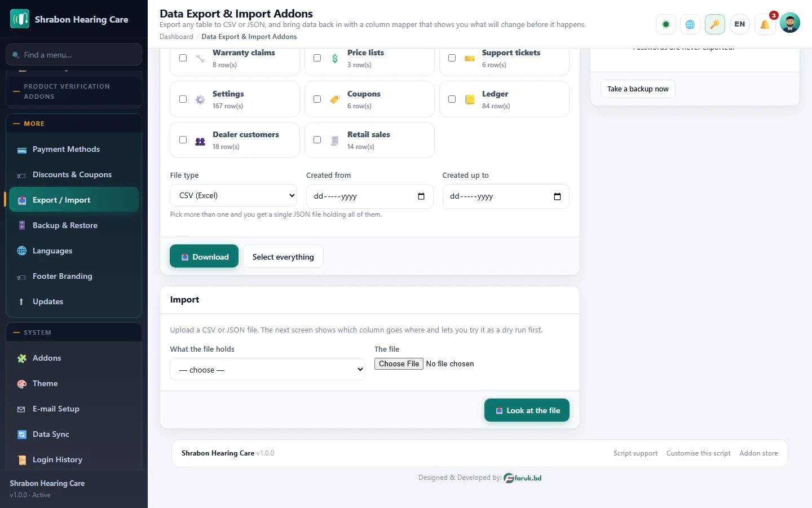Open Discounts & Coupons menu item

[x=74, y=174]
